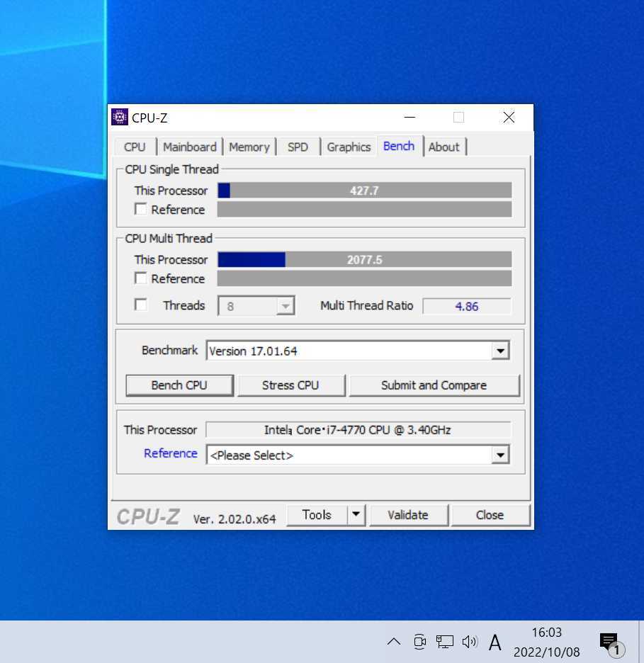Click the single thread 427.7 score bar
The width and height of the screenshot is (644, 663).
pyautogui.click(x=364, y=191)
